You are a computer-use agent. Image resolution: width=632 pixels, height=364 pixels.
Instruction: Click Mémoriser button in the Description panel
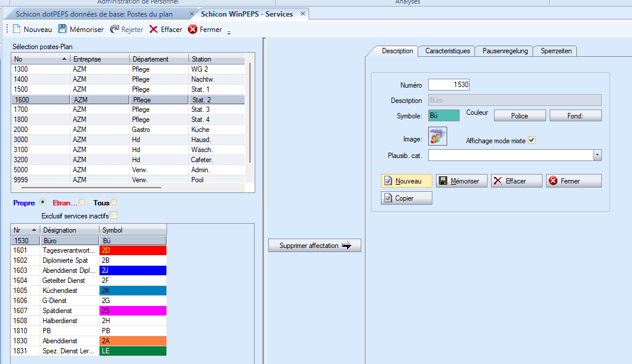coord(461,181)
